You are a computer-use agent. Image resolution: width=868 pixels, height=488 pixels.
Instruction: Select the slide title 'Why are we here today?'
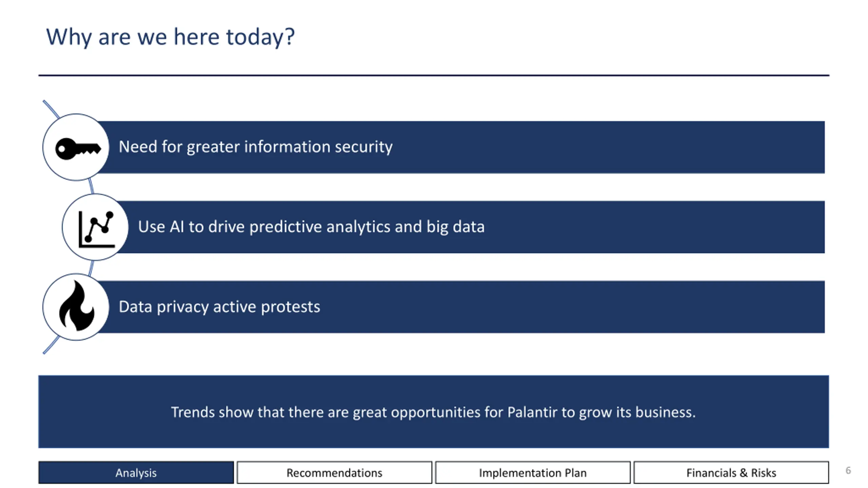pyautogui.click(x=170, y=37)
